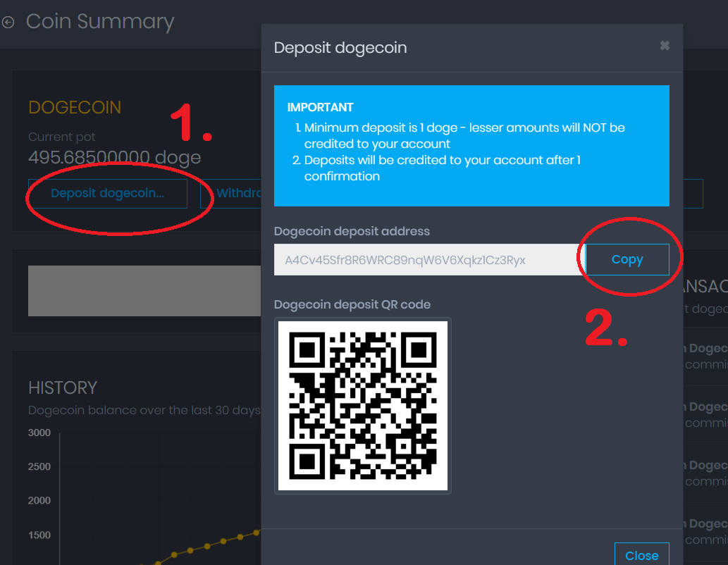Open Deposit dogecoin... button
This screenshot has height=565, width=728.
pos(108,193)
